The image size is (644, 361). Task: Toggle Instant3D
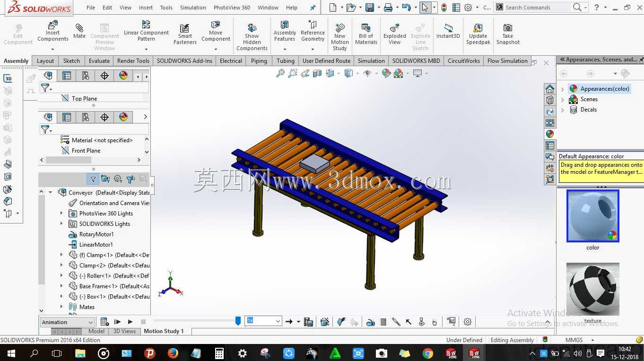pyautogui.click(x=448, y=31)
